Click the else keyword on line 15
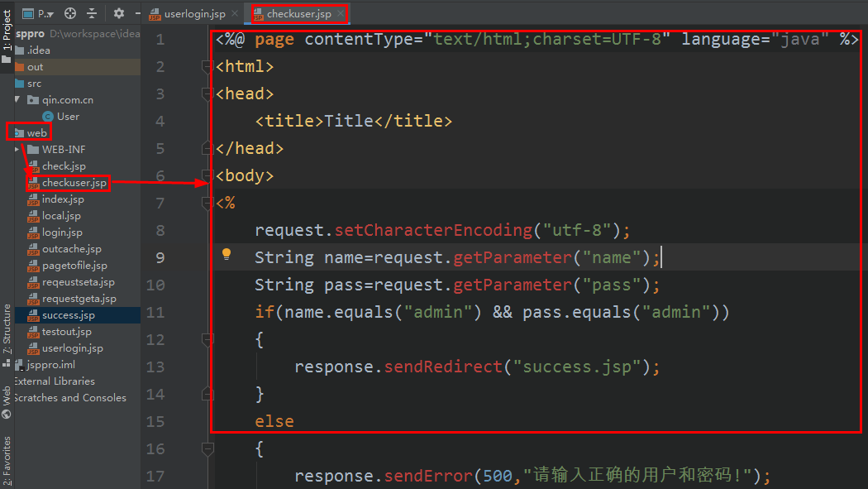This screenshot has width=868, height=489. (274, 421)
